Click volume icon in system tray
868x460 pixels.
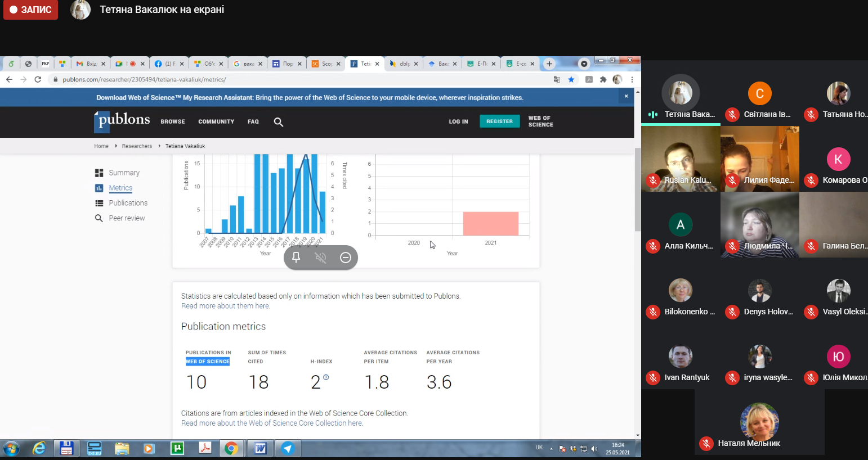pos(594,449)
